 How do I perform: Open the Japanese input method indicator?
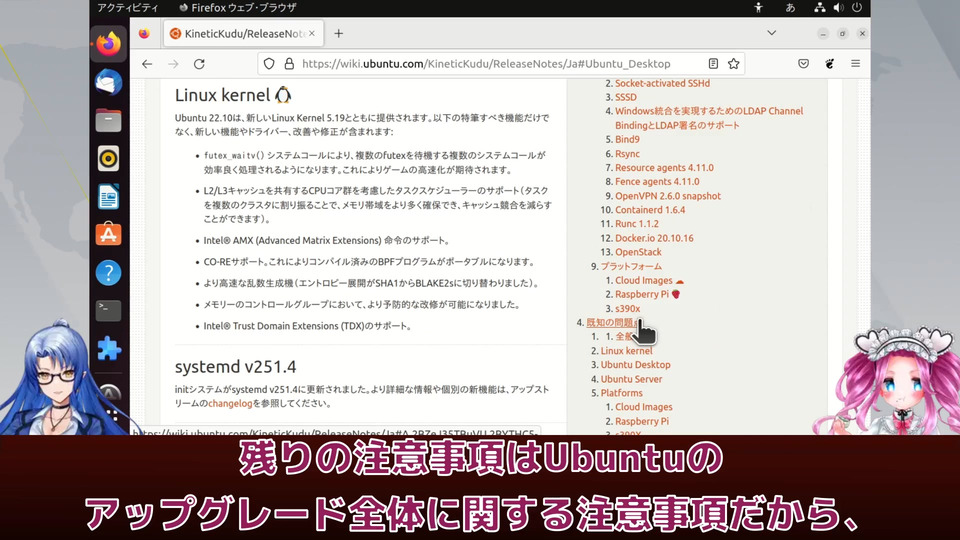coord(790,7)
